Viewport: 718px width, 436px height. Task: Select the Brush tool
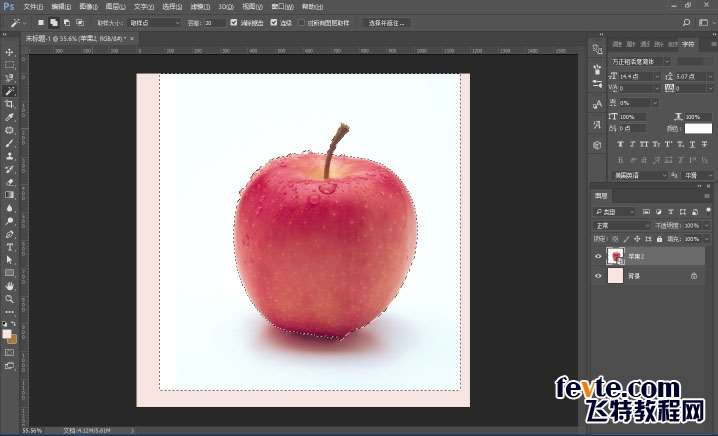(9, 143)
